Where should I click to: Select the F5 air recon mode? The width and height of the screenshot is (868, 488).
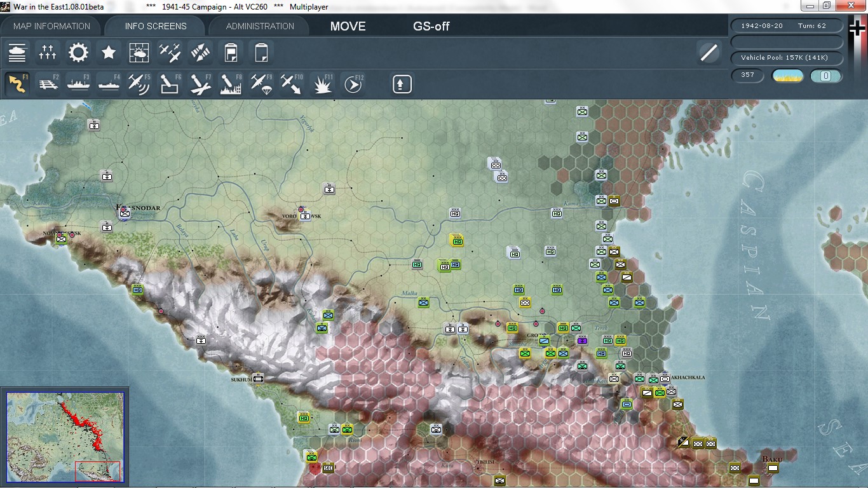139,84
